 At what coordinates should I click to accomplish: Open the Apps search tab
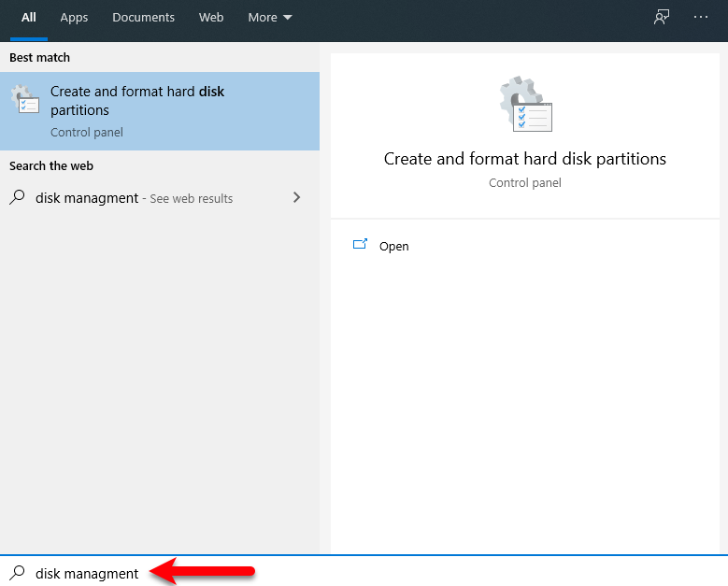click(74, 18)
